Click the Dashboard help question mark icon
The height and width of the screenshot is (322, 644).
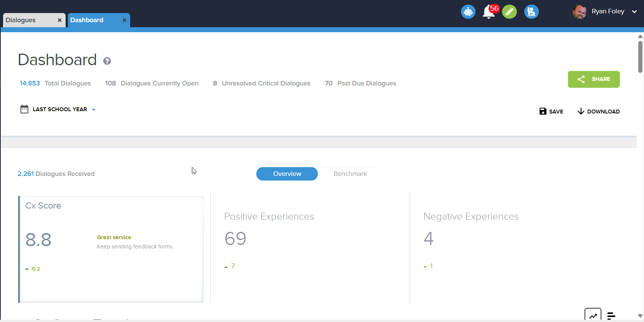pyautogui.click(x=107, y=61)
